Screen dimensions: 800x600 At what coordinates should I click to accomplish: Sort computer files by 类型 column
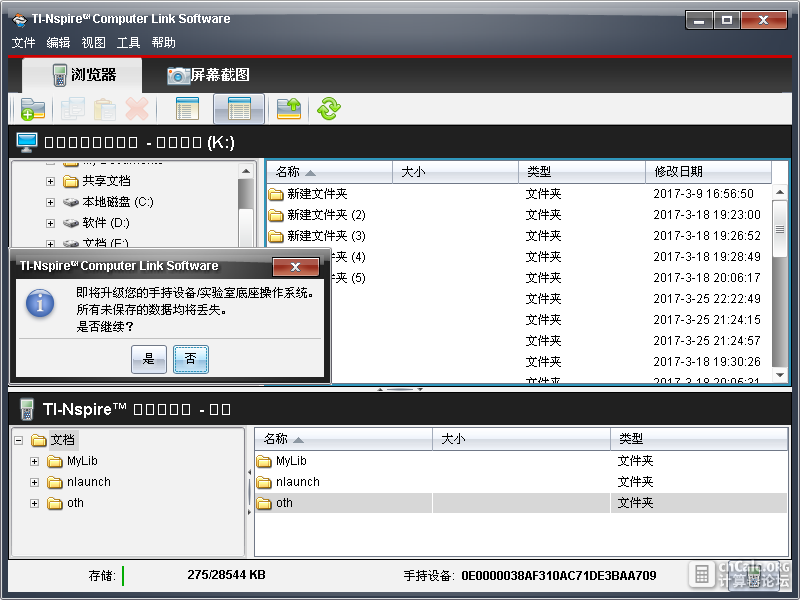582,172
